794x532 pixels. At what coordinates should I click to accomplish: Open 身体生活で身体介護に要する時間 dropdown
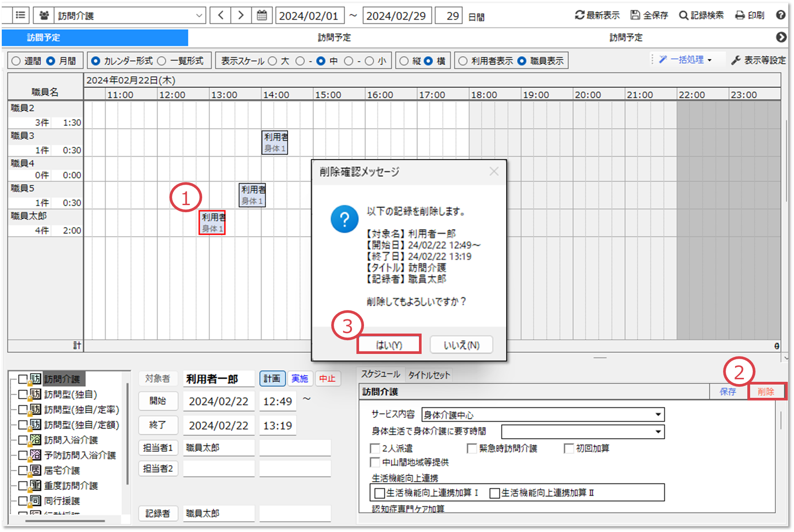583,431
